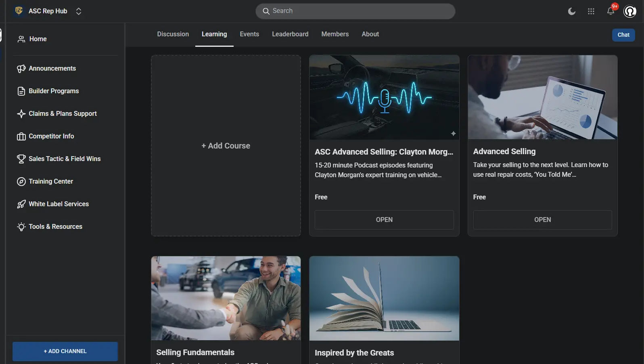Open Builder Programs document icon
The width and height of the screenshot is (644, 364).
[21, 91]
